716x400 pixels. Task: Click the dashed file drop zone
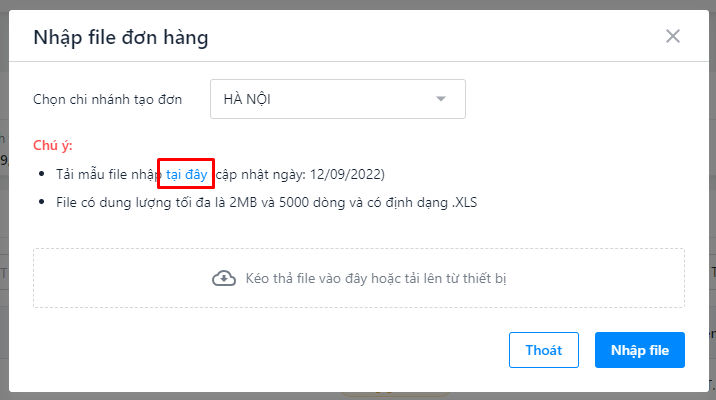point(358,278)
